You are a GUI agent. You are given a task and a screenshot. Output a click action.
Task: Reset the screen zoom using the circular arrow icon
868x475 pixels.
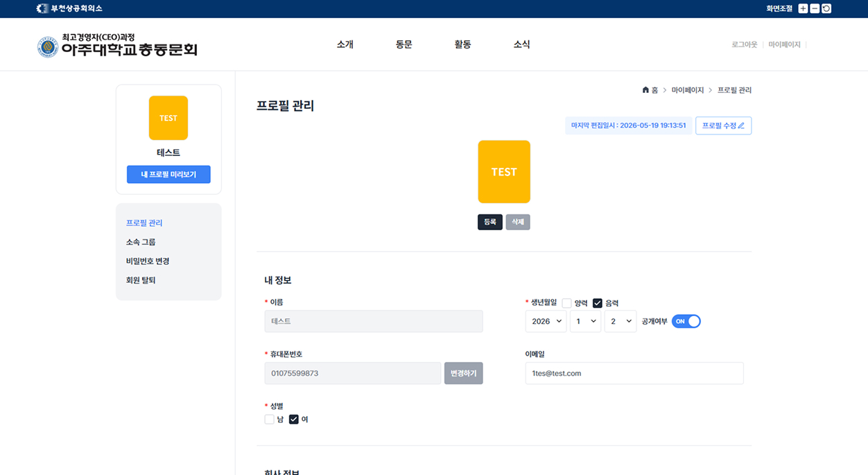click(x=826, y=8)
